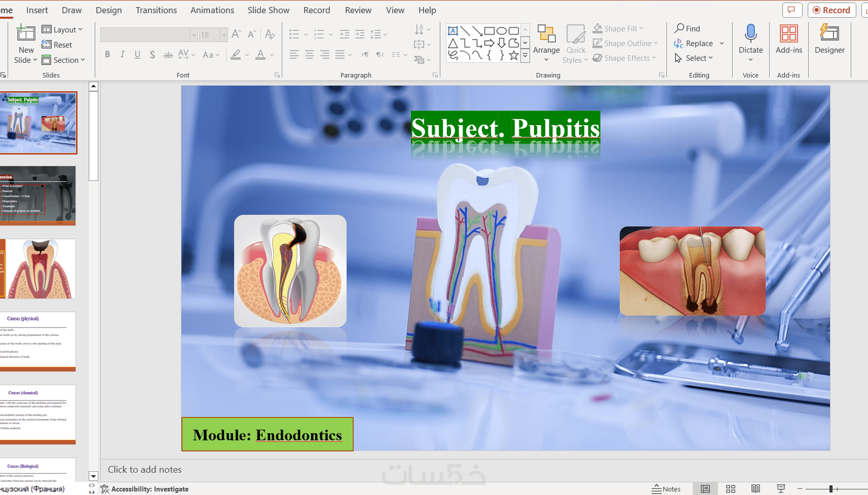Open the Comments speech bubble icon

click(792, 10)
